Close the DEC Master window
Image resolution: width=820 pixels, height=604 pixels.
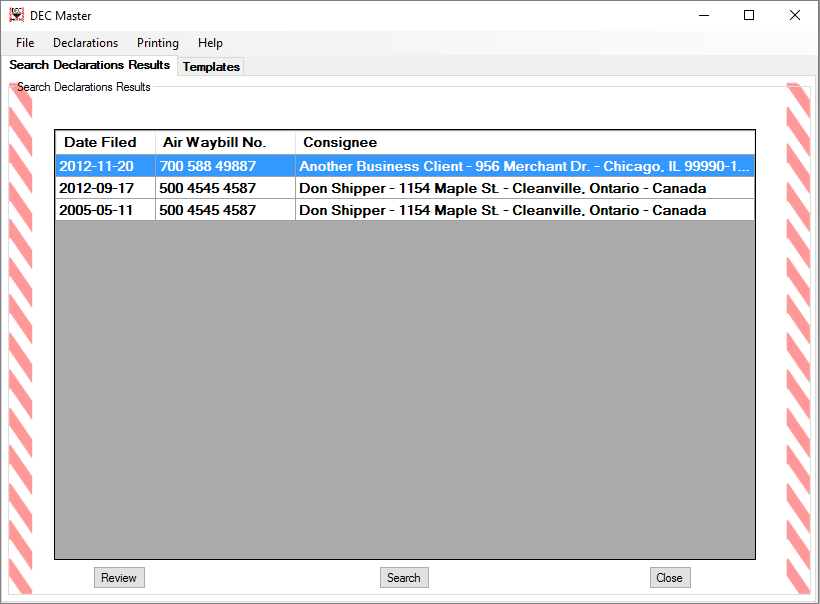tap(794, 15)
